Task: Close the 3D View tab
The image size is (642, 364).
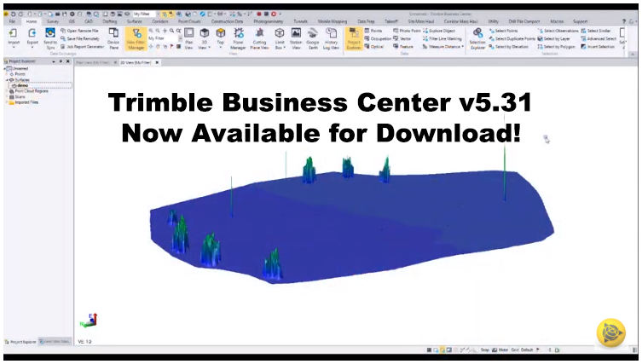Action: coord(157,62)
